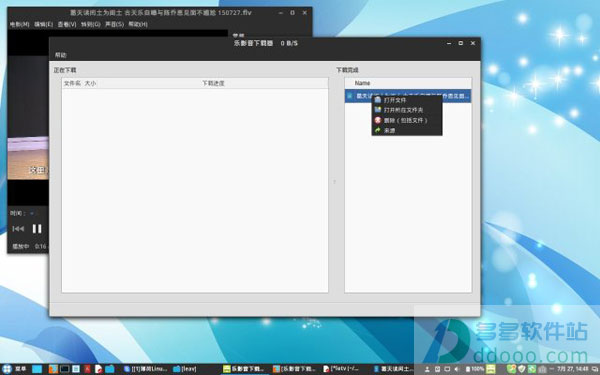600x375 pixels.
Task: Click the network connection icon in the system tray
Action: [x=437, y=369]
